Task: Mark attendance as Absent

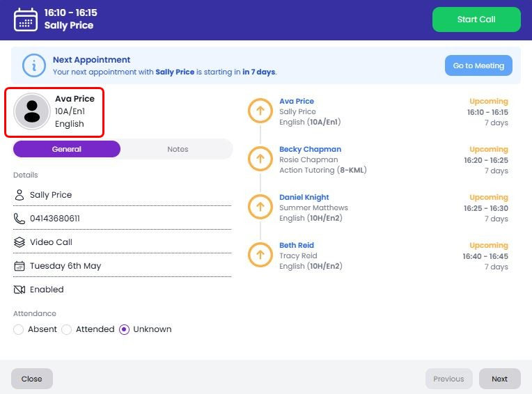Action: click(18, 329)
